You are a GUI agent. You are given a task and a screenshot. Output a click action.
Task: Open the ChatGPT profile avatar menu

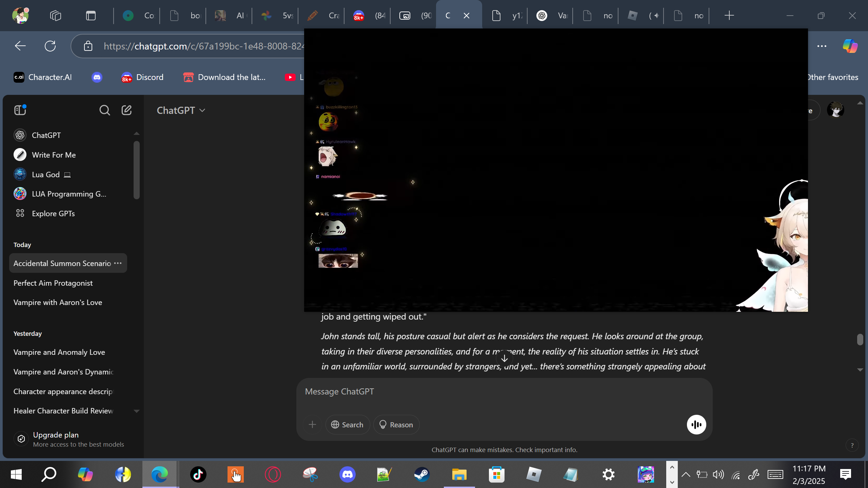[835, 110]
